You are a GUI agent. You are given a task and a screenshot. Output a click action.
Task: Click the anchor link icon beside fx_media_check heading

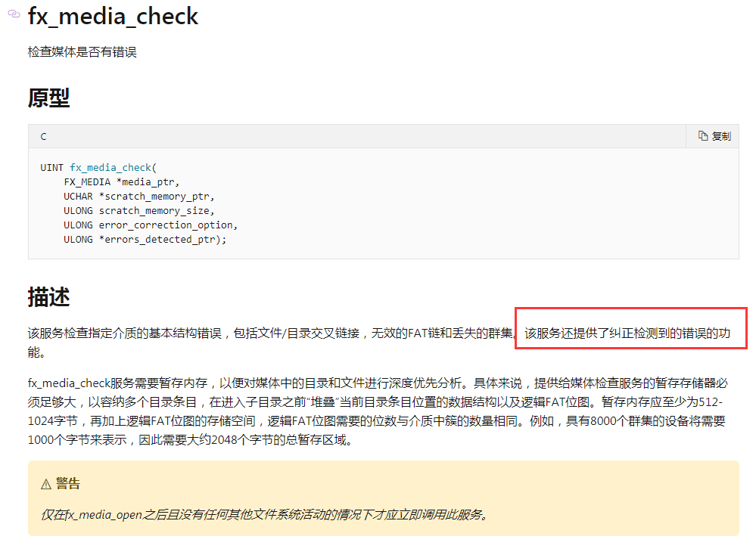pos(14,14)
